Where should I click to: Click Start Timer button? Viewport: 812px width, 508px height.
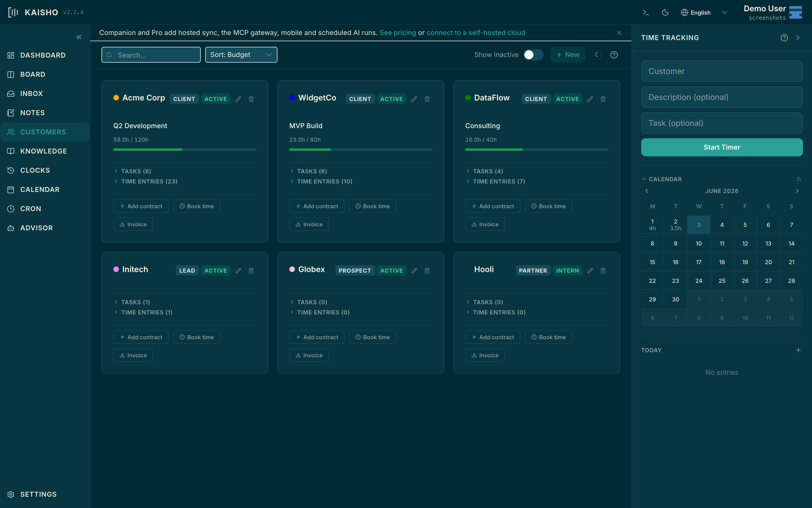click(722, 147)
